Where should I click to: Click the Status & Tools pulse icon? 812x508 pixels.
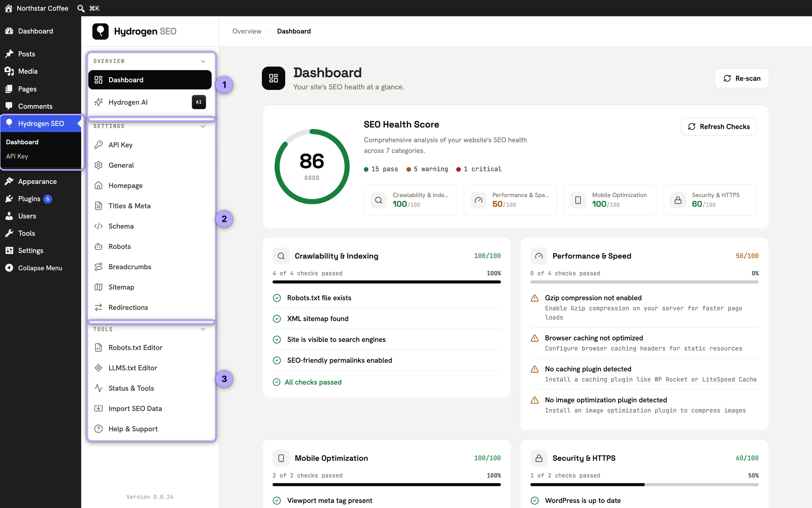[98, 388]
